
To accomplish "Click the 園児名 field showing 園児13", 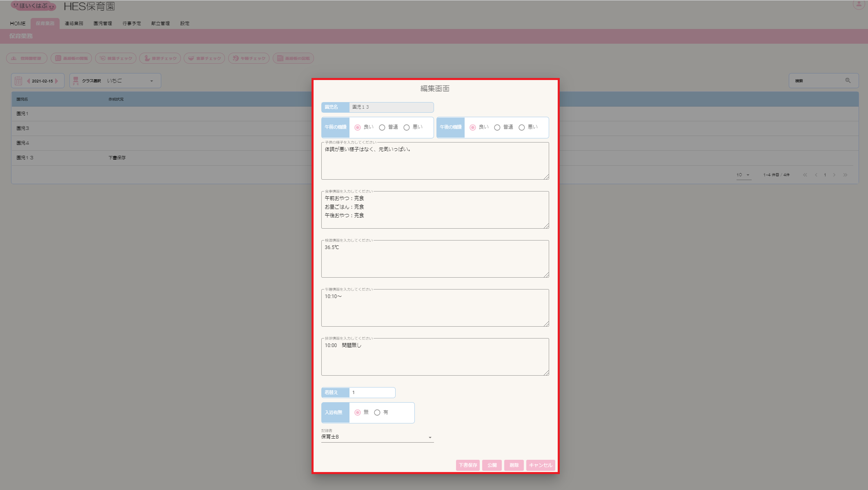I will 391,107.
